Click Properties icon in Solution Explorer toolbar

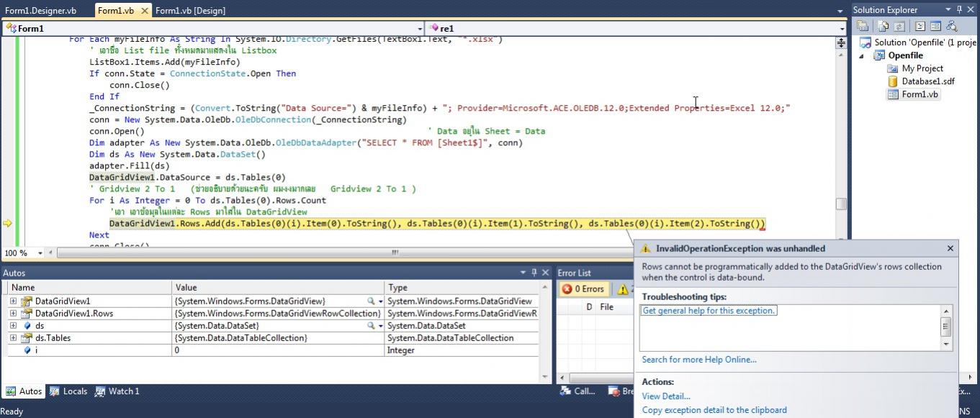pyautogui.click(x=863, y=26)
